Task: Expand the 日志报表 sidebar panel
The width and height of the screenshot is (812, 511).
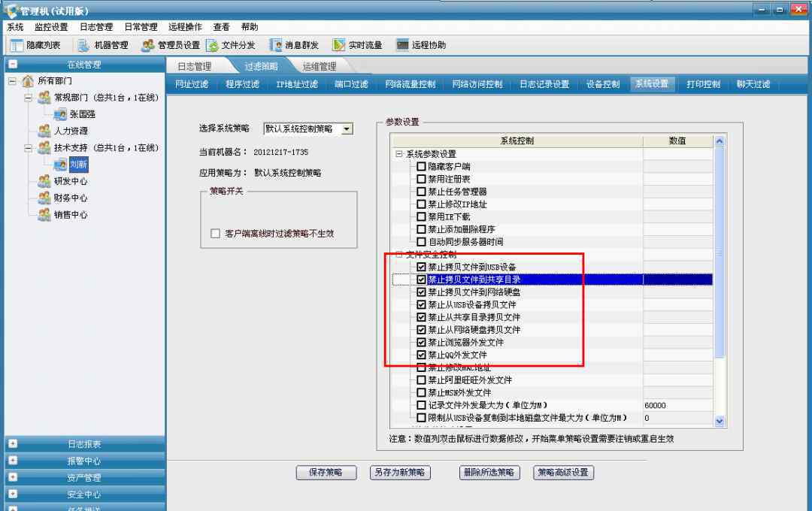Action: point(12,444)
